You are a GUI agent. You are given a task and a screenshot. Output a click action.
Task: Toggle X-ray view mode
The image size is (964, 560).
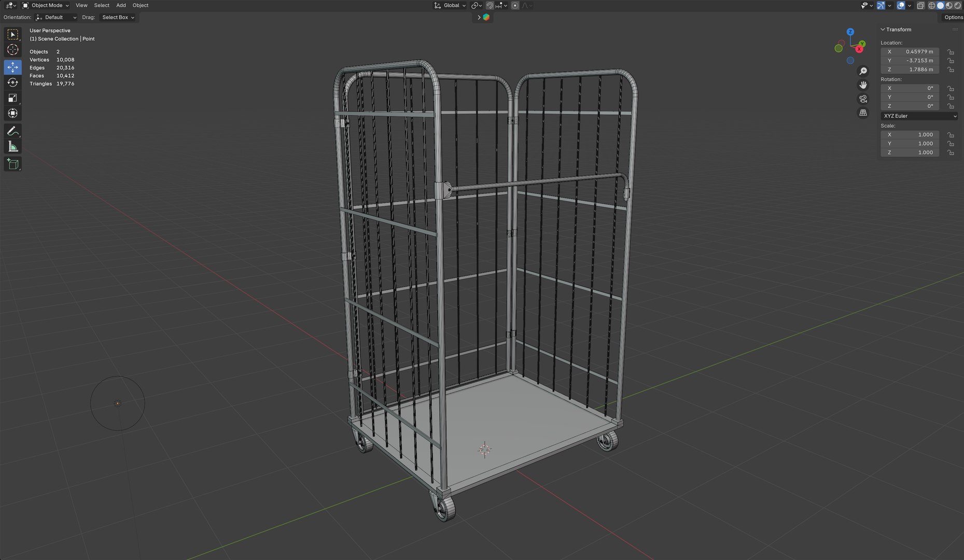click(x=920, y=6)
